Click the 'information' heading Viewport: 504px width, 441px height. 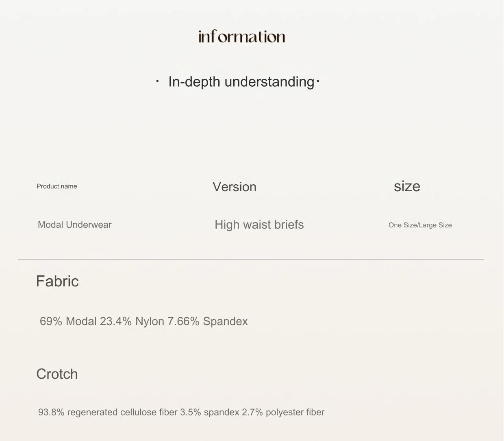coord(242,37)
